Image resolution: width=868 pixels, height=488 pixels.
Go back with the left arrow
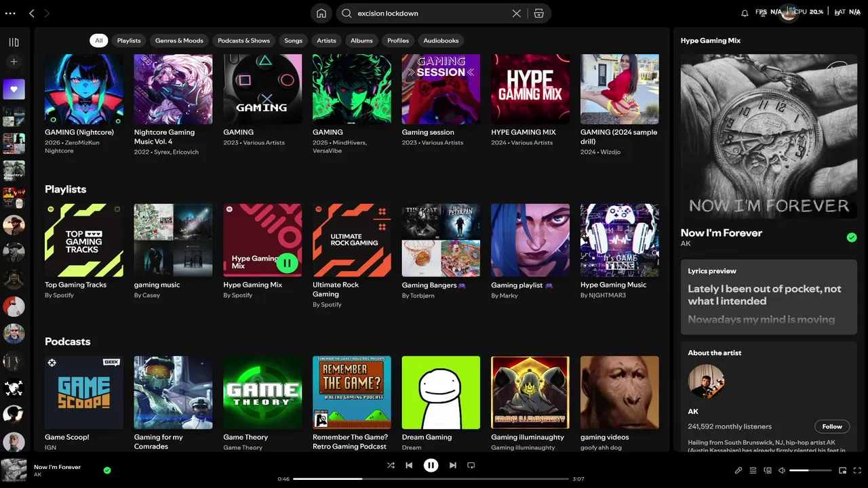[x=32, y=14]
